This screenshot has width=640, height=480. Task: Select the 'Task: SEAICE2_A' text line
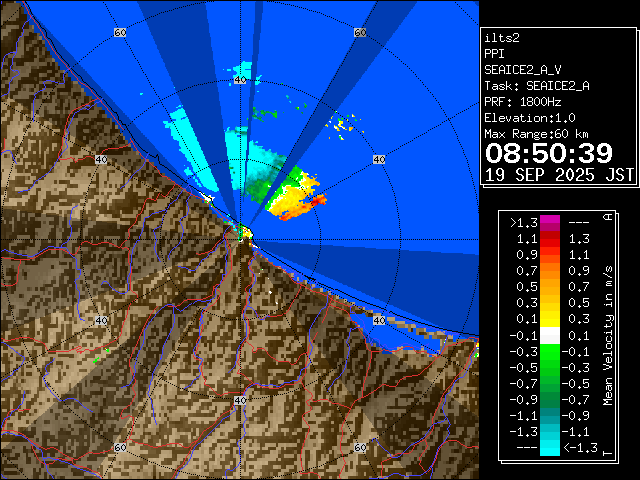click(536, 86)
